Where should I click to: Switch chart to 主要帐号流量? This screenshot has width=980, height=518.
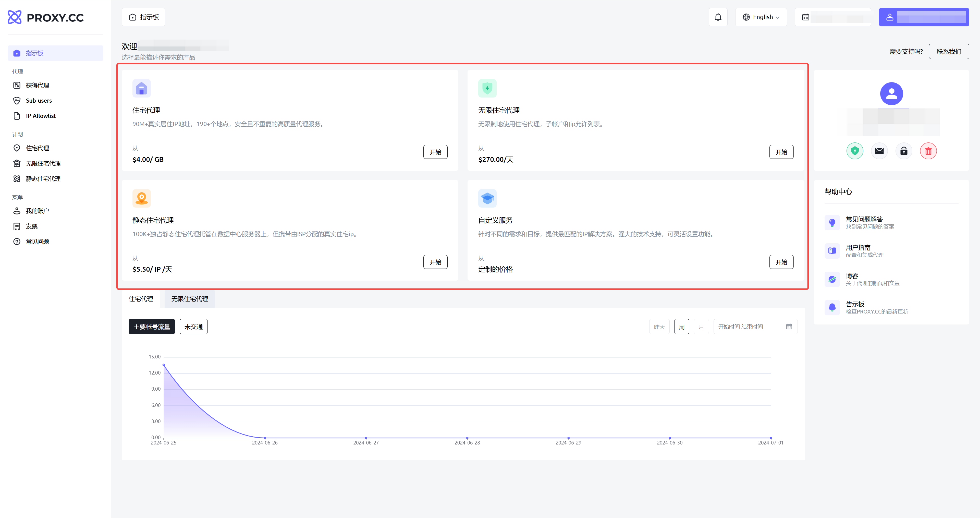pos(152,327)
